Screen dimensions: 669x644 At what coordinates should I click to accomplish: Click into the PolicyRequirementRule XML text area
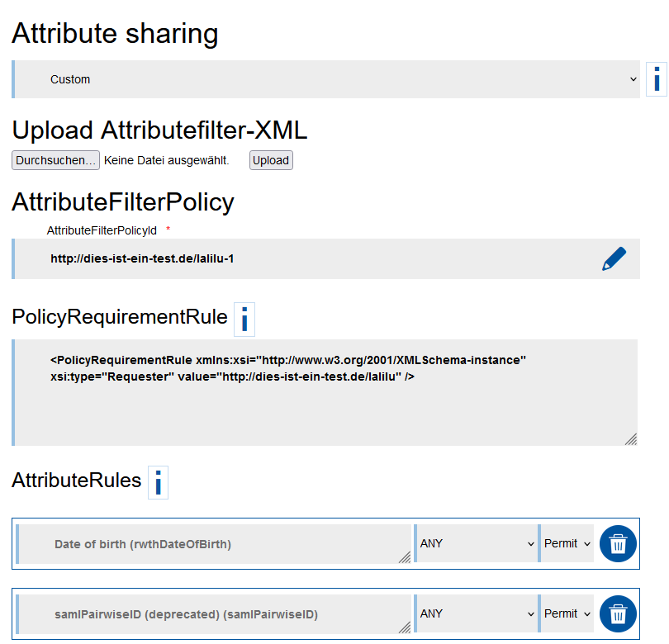click(325, 393)
